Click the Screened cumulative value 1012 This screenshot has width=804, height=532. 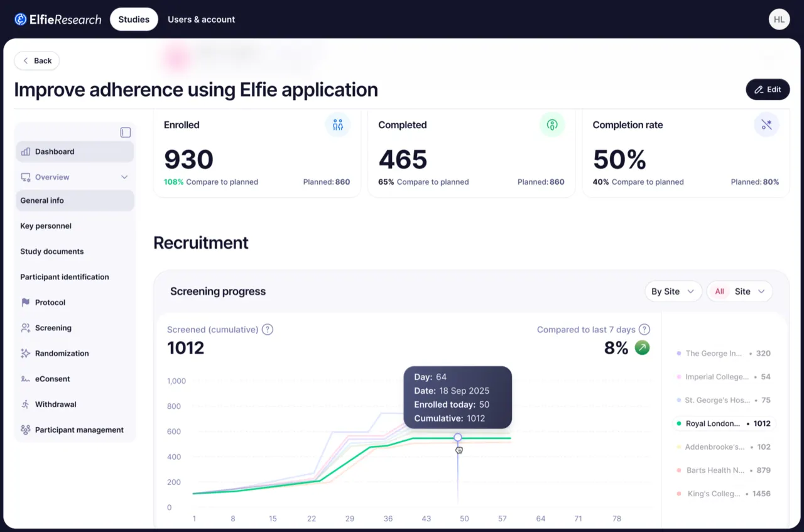point(185,348)
